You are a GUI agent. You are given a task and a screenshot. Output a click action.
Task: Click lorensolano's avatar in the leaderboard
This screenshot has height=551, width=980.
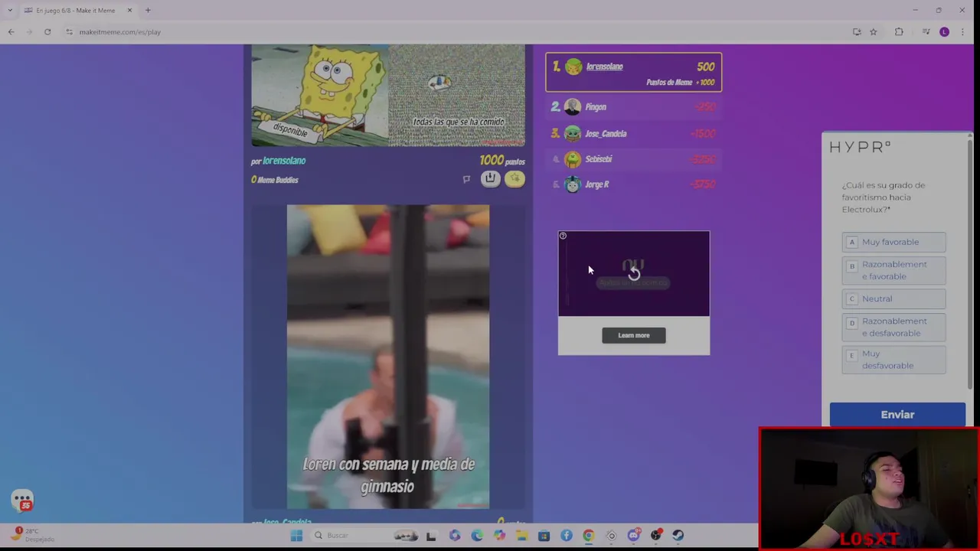[573, 67]
